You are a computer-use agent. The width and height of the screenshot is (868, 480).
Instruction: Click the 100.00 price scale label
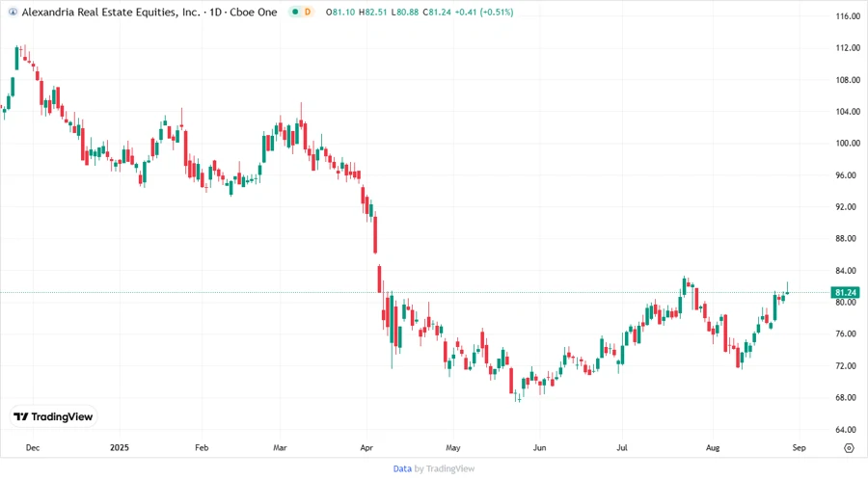848,144
